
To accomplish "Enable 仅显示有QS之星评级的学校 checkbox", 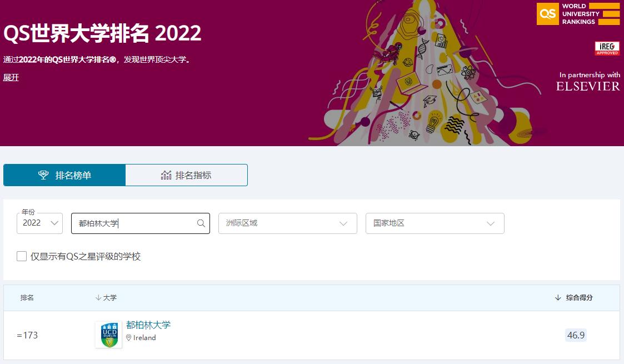I will tap(22, 256).
